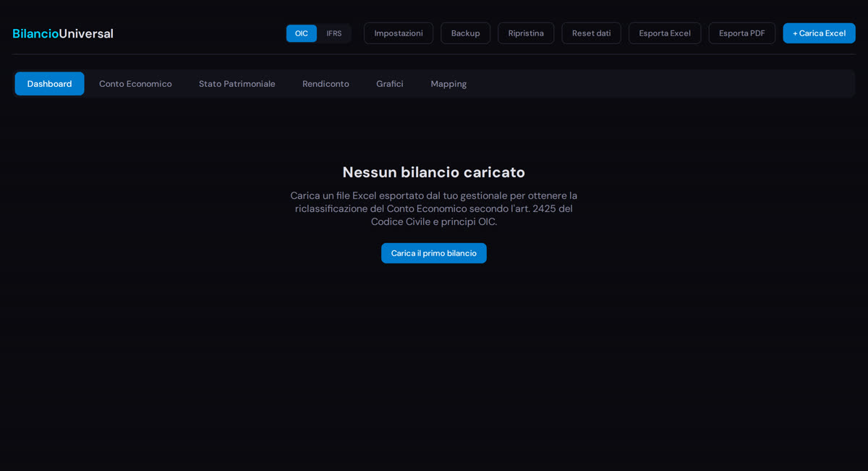Switch to the OIC accounting standard

301,33
